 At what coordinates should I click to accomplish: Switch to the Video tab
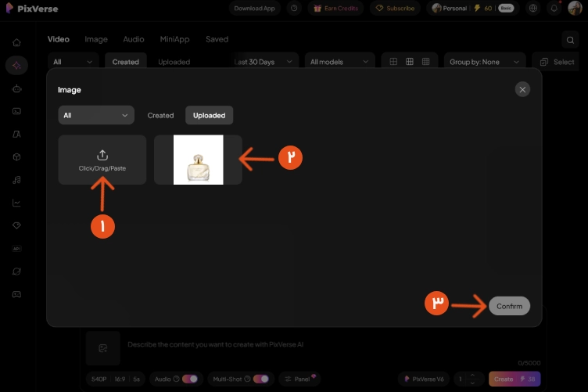(x=59, y=39)
